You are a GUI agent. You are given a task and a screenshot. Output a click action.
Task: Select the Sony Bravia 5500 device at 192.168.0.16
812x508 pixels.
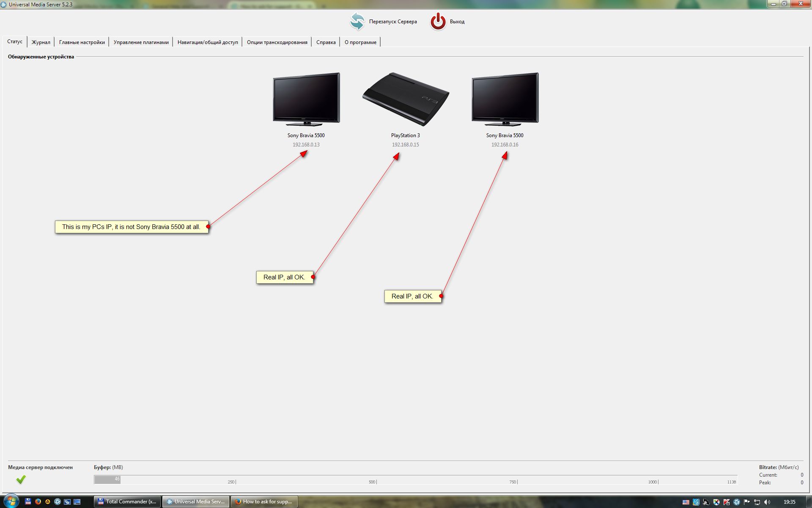coord(505,99)
